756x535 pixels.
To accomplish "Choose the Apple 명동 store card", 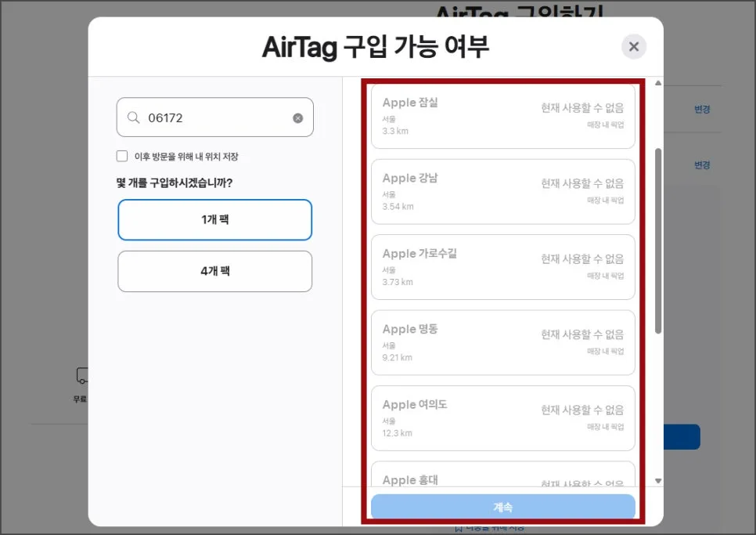I will 503,342.
